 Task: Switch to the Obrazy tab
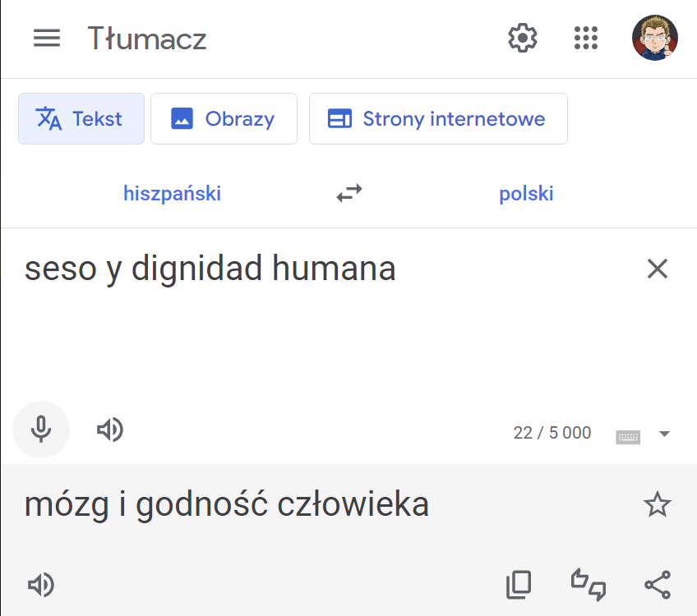(224, 119)
